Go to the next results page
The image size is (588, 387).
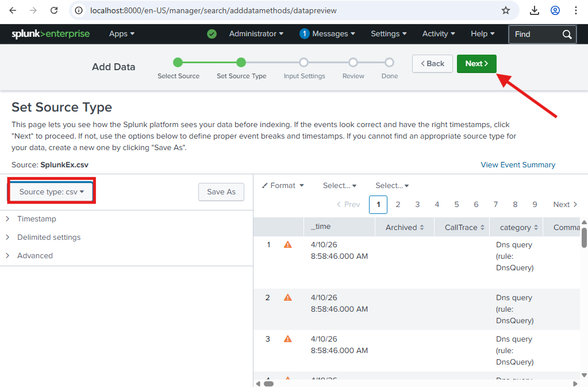tap(565, 205)
